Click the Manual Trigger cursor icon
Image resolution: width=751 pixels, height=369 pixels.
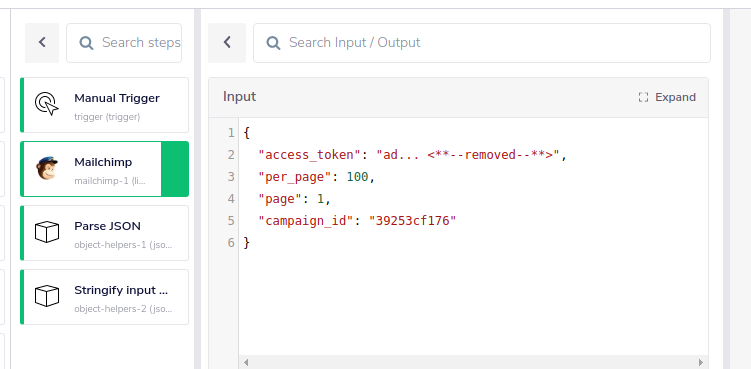[46, 104]
